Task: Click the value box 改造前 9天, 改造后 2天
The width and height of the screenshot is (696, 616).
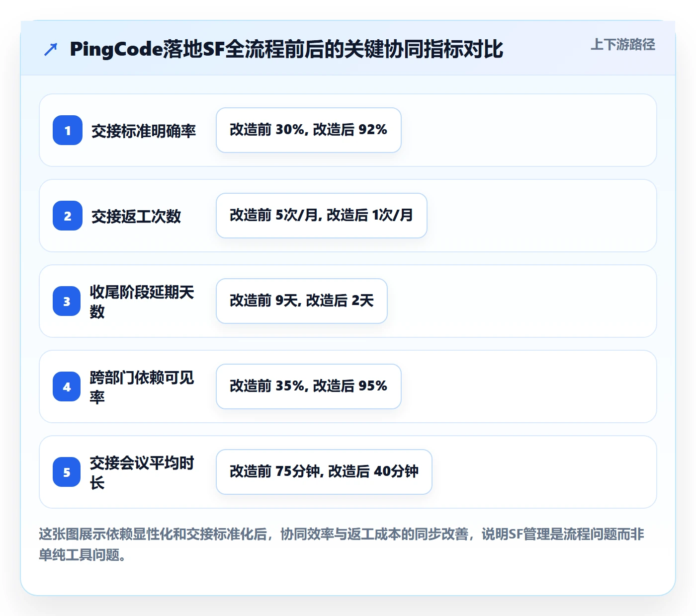Action: (302, 301)
